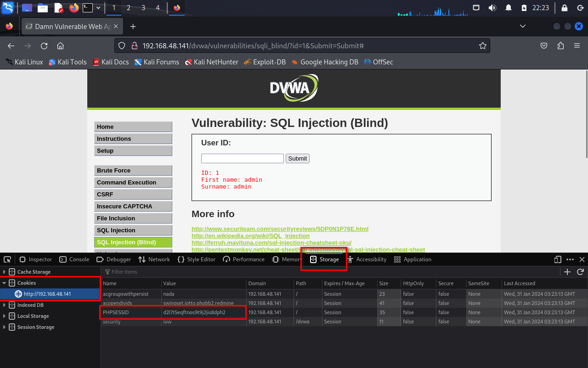Click the URL address bar
Viewport: 588px width, 368px height.
pyautogui.click(x=302, y=46)
